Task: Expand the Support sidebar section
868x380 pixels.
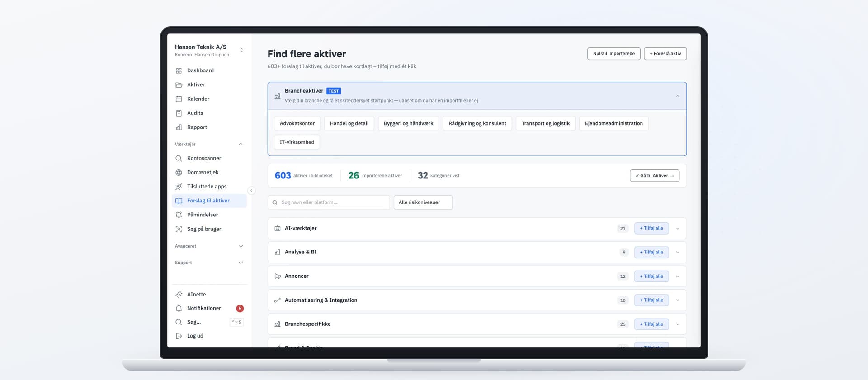Action: pyautogui.click(x=241, y=263)
